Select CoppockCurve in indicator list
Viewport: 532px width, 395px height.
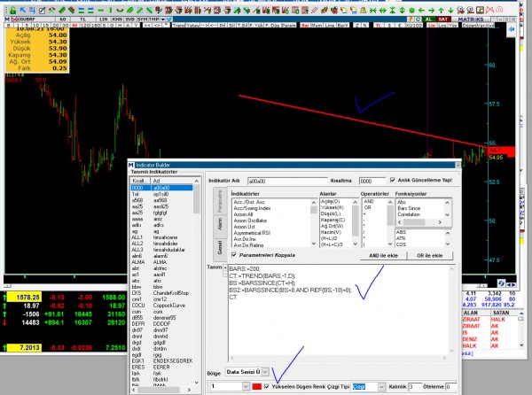pyautogui.click(x=162, y=306)
